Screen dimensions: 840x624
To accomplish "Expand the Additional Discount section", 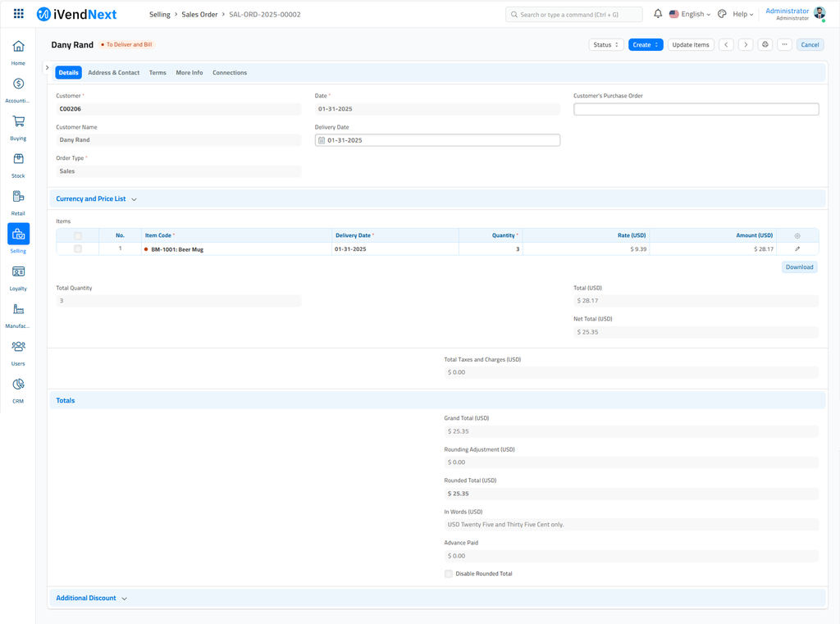I will (x=91, y=599).
